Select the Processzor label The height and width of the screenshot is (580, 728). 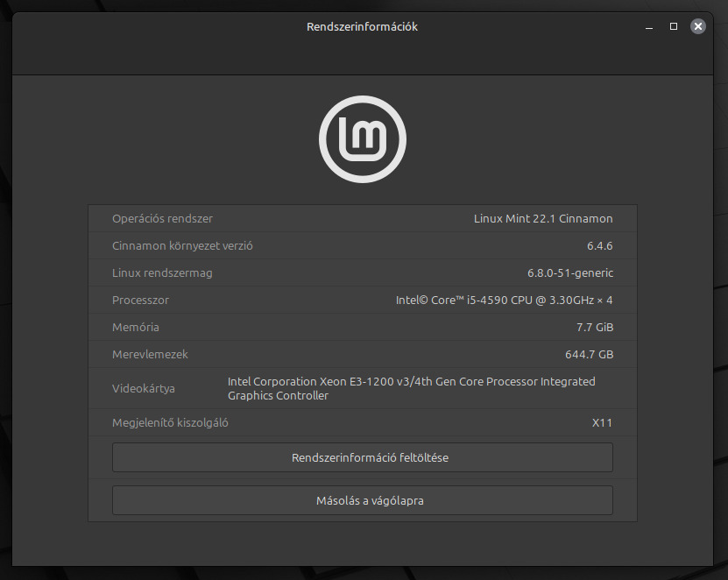point(141,300)
